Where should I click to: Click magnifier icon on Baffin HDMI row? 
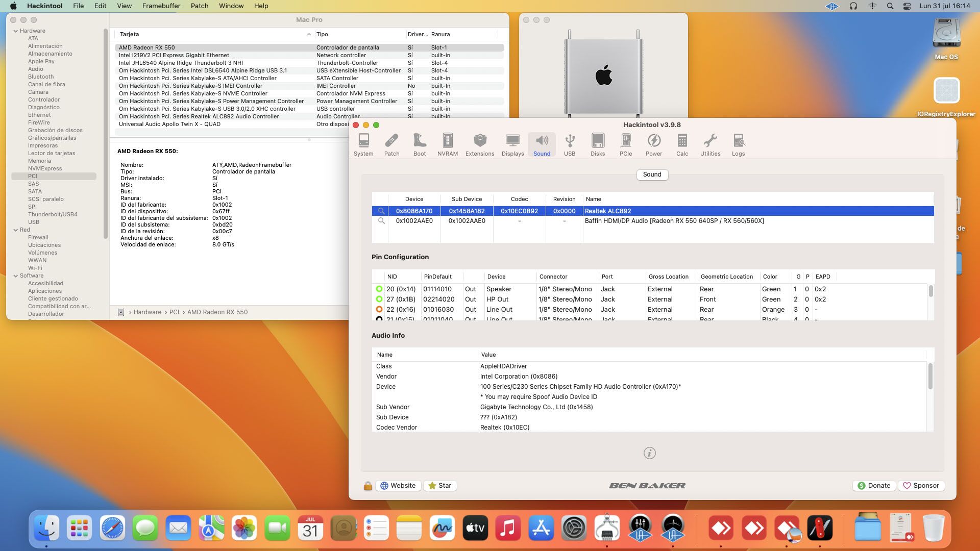(x=381, y=221)
